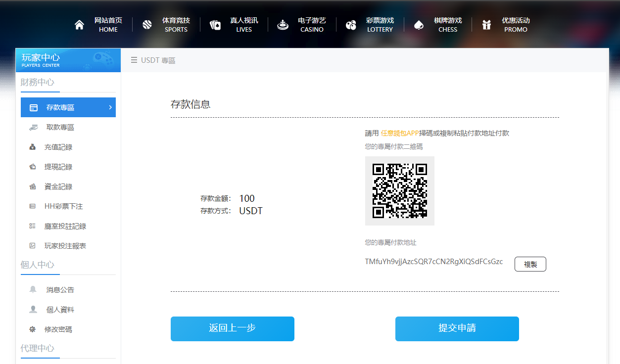Click the 財務中心 section heading

coord(38,82)
